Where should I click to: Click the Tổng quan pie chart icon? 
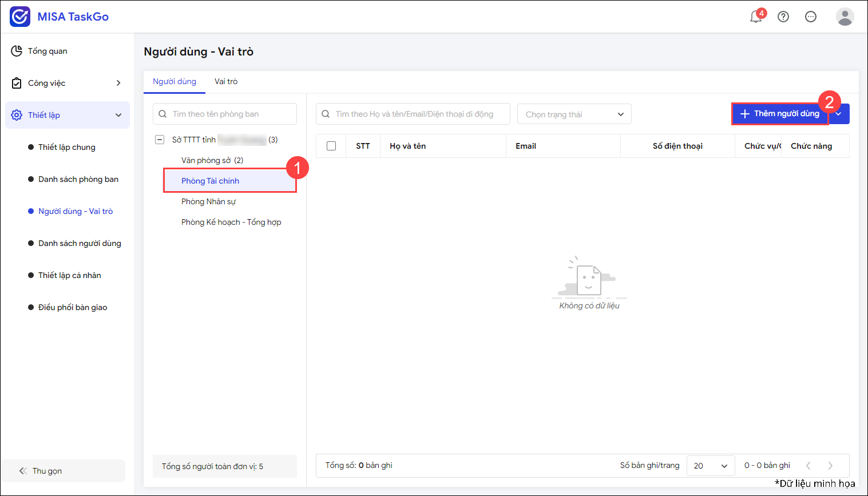coord(17,51)
